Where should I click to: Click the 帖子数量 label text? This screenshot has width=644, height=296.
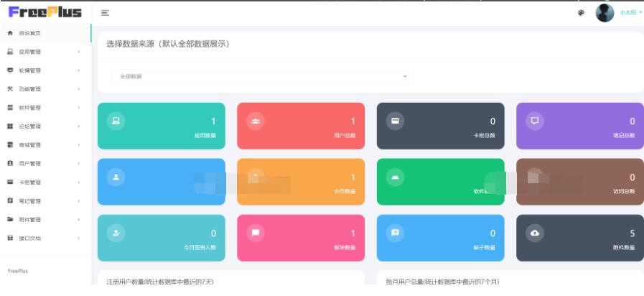pos(484,247)
